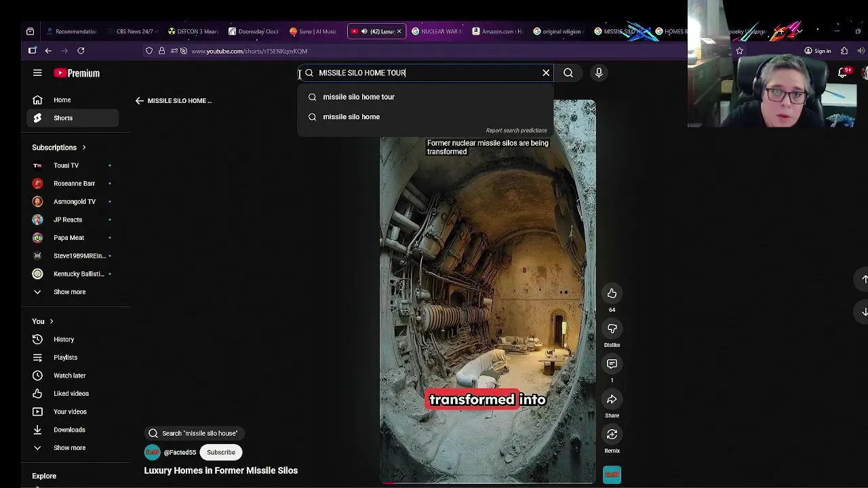Expand Show more under Subscriptions
The width and height of the screenshot is (868, 488).
(73, 292)
